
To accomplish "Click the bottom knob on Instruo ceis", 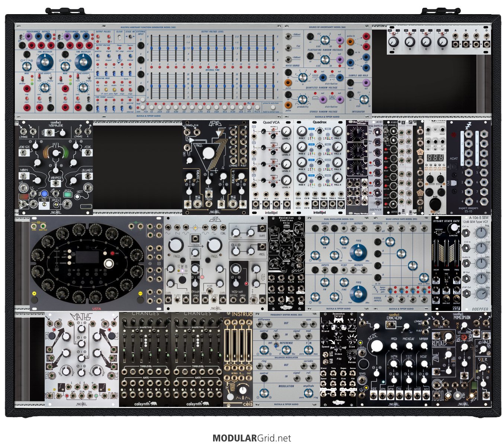I will point(243,390).
